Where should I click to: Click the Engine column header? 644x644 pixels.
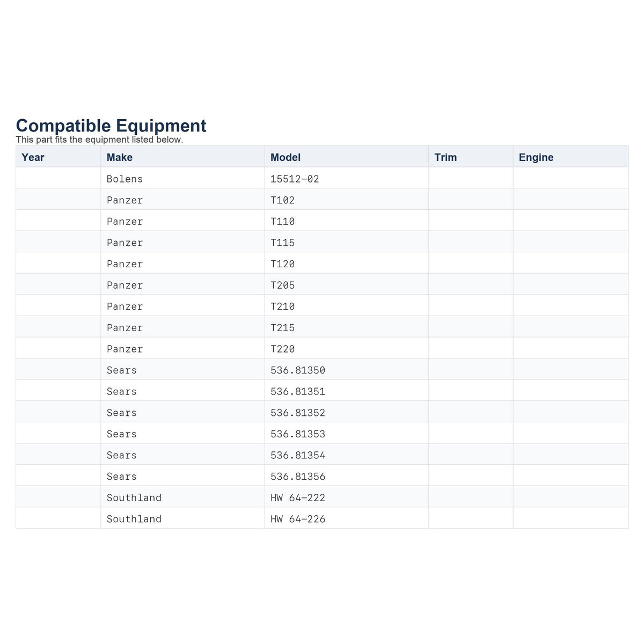[570, 157]
